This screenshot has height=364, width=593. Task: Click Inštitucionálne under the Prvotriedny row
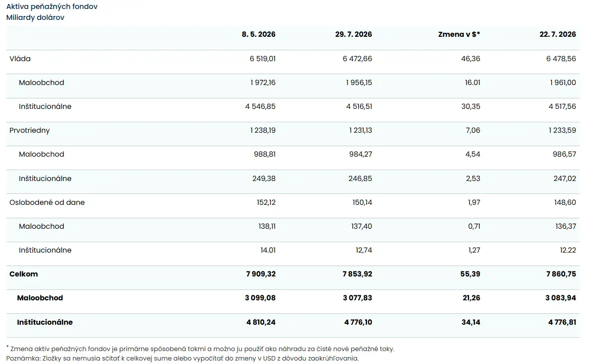pos(45,179)
